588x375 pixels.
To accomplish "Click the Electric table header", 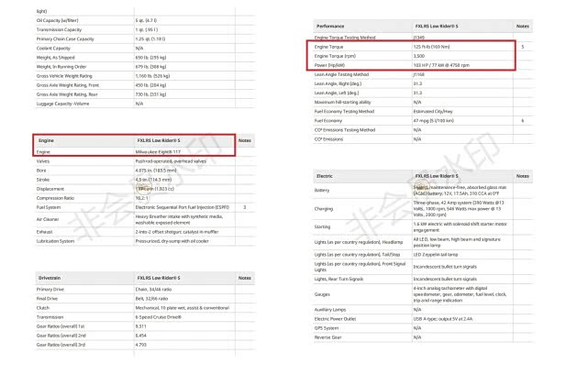I will pos(325,174).
